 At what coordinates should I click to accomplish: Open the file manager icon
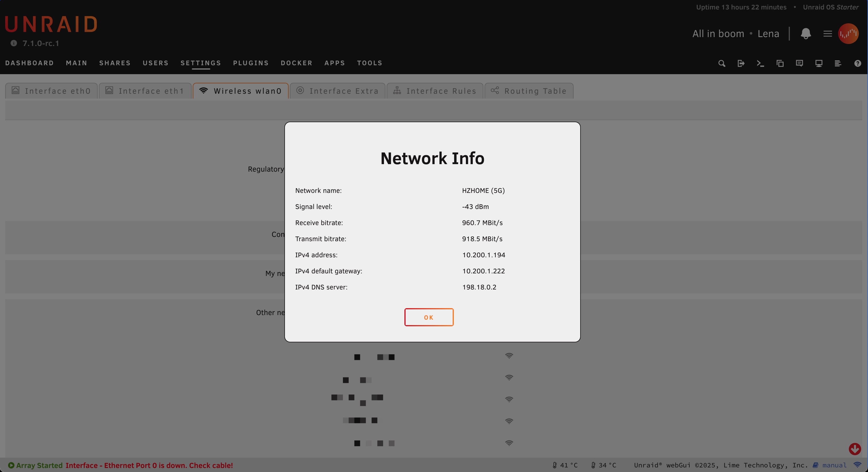[x=780, y=63]
